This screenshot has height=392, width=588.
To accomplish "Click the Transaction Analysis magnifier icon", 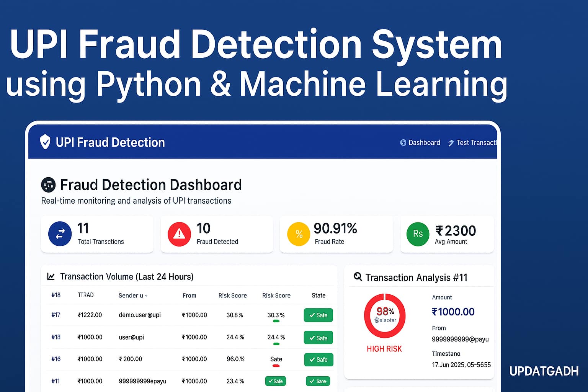I will pyautogui.click(x=358, y=276).
